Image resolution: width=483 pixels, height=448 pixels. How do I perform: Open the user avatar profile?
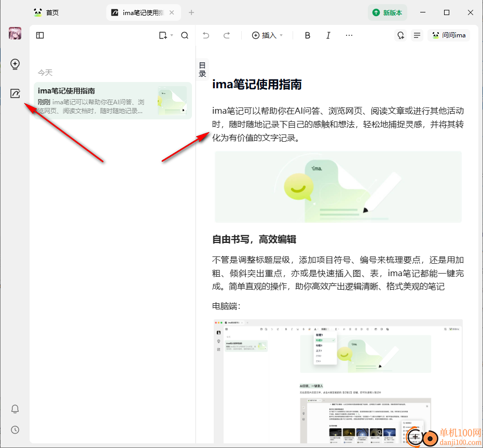click(15, 33)
